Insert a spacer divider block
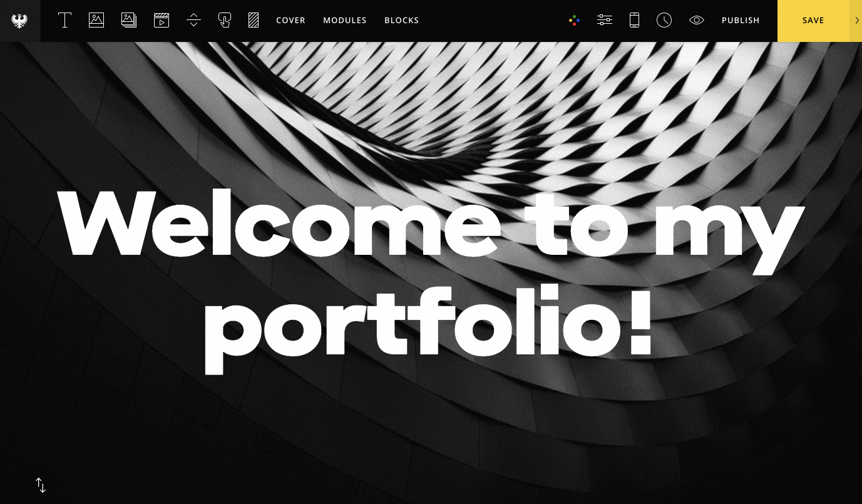The width and height of the screenshot is (862, 504). 194,20
